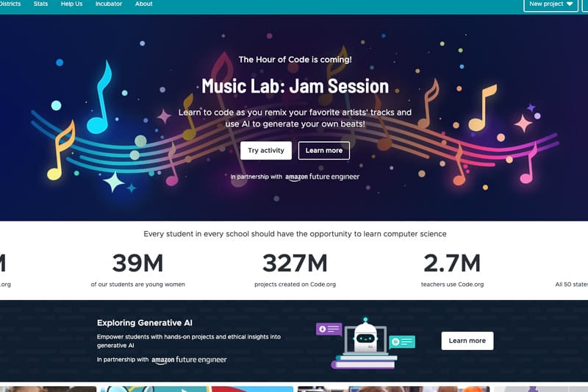Click the Exploring Generative AI heading

(x=145, y=323)
